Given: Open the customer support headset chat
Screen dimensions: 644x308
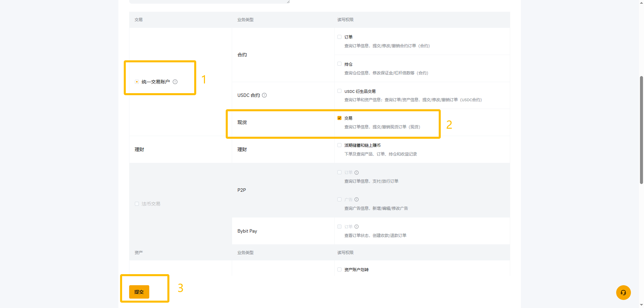Looking at the screenshot, I should point(623,293).
